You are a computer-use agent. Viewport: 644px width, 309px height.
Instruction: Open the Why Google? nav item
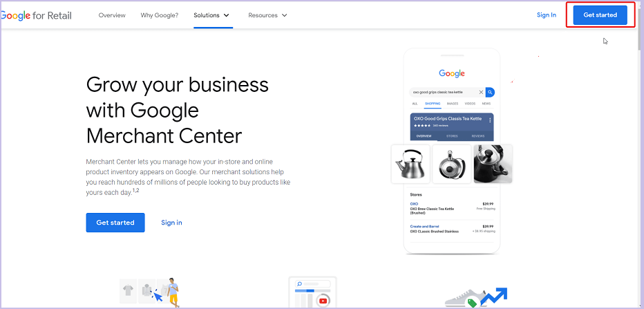tap(160, 15)
